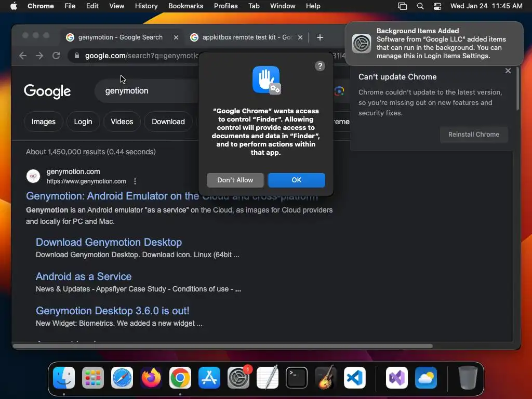Open System Settings in the dock
532x399 pixels.
tap(238, 378)
